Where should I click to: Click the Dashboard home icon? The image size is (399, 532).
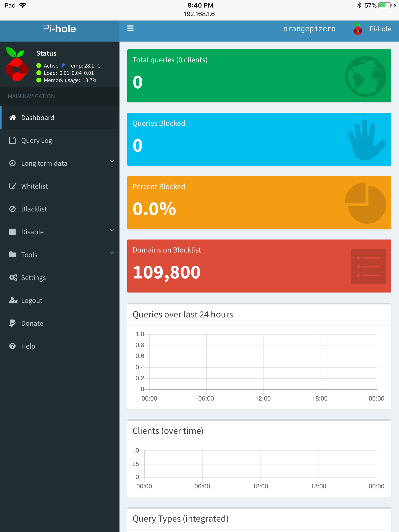[x=12, y=117]
